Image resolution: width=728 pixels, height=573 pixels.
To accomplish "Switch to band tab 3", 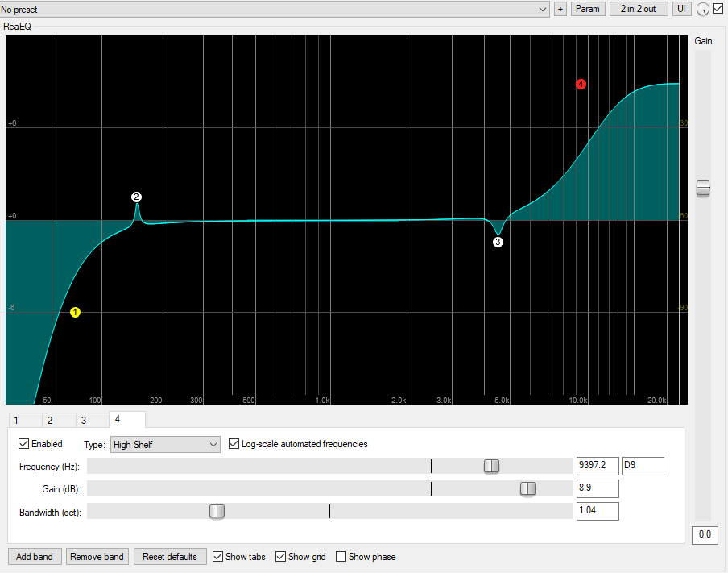I will point(93,420).
